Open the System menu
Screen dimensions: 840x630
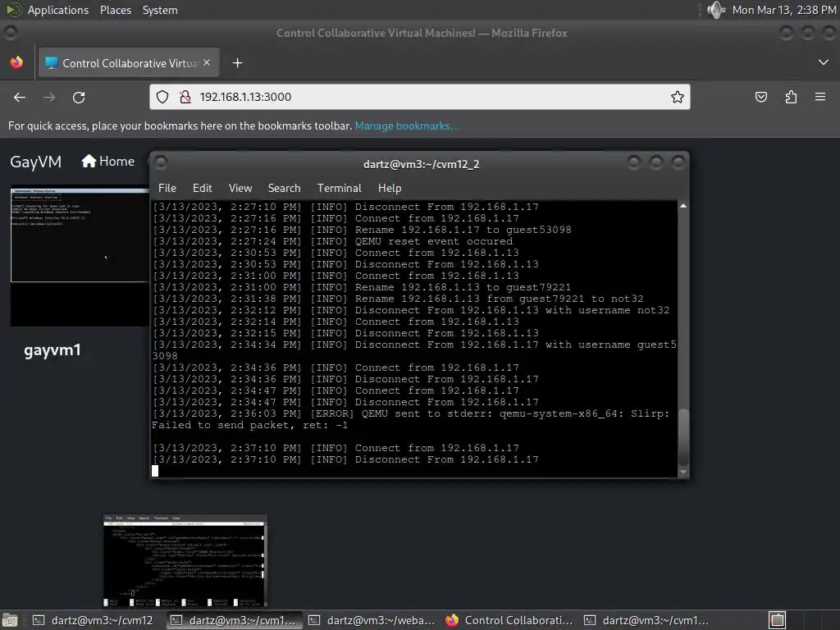click(160, 10)
